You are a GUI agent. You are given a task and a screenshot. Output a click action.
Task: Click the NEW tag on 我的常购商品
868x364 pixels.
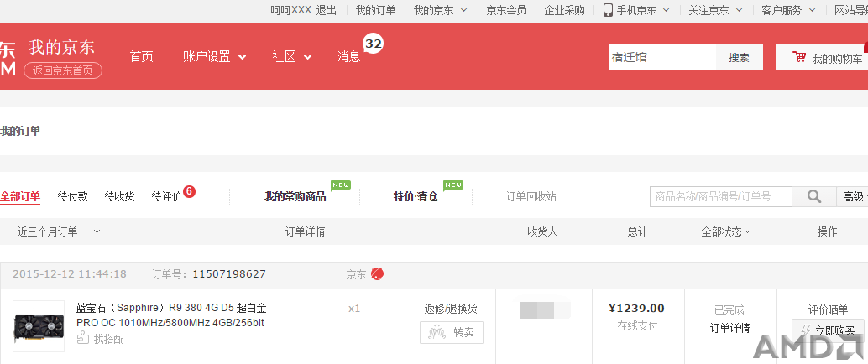tap(341, 185)
